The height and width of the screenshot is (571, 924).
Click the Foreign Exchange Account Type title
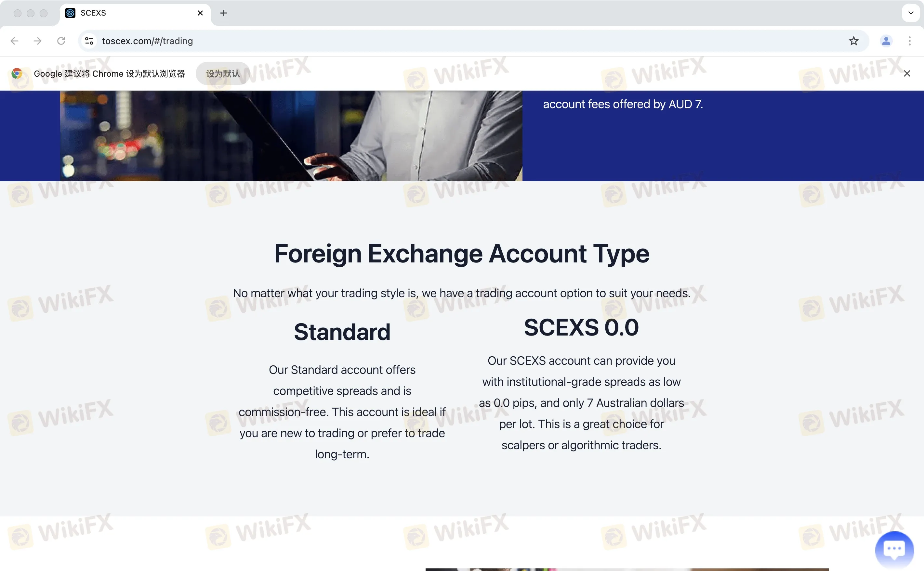click(462, 253)
